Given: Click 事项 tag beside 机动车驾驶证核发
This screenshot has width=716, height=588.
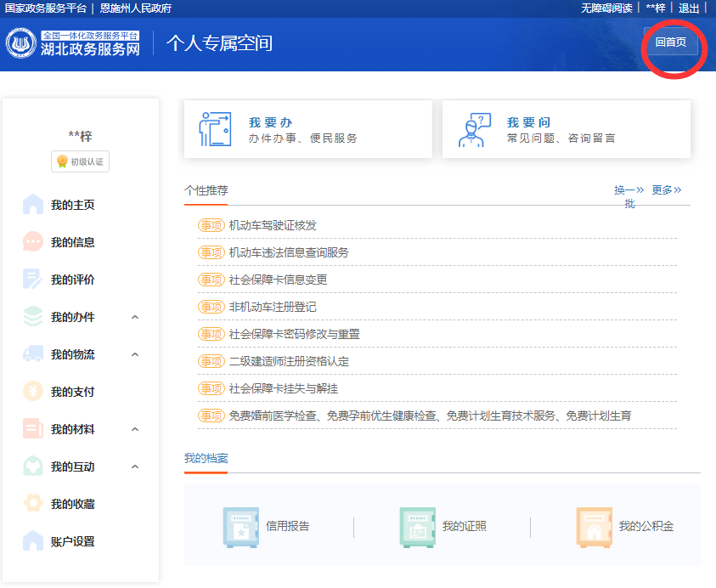Looking at the screenshot, I should (x=211, y=225).
